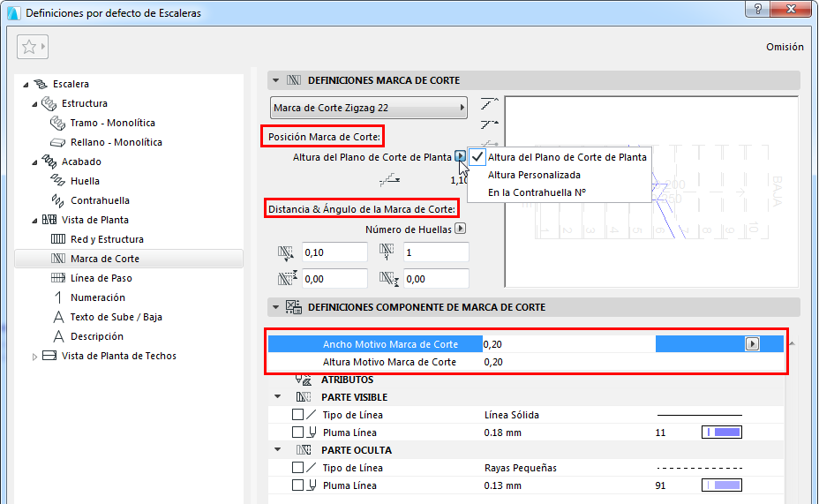Click the Parte Oculta section icon

coord(304,450)
